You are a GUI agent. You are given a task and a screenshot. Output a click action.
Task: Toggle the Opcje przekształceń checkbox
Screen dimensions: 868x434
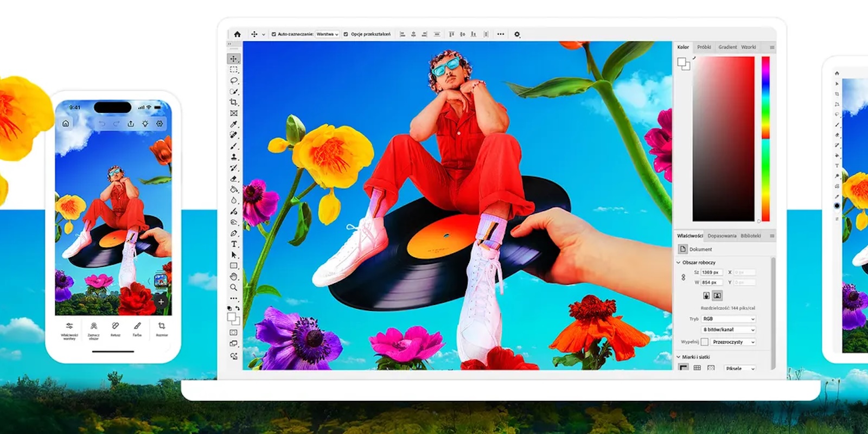(x=346, y=34)
